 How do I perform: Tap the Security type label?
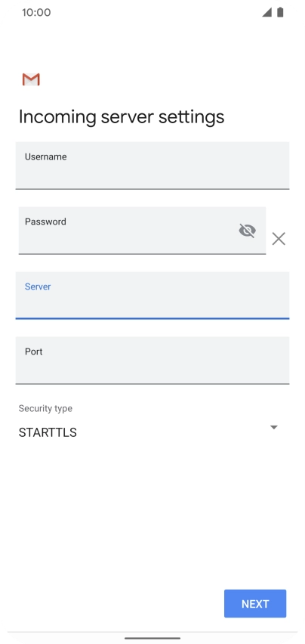(x=45, y=408)
